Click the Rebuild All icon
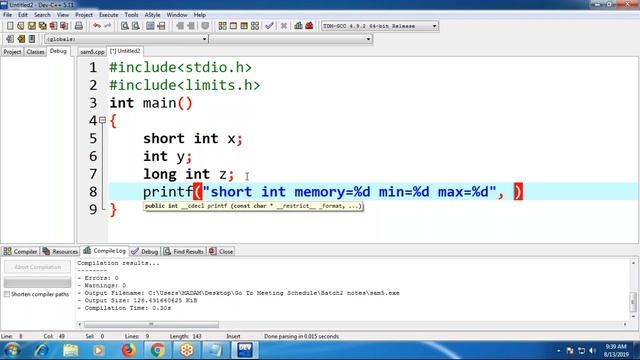This screenshot has width=640, height=360. click(255, 26)
